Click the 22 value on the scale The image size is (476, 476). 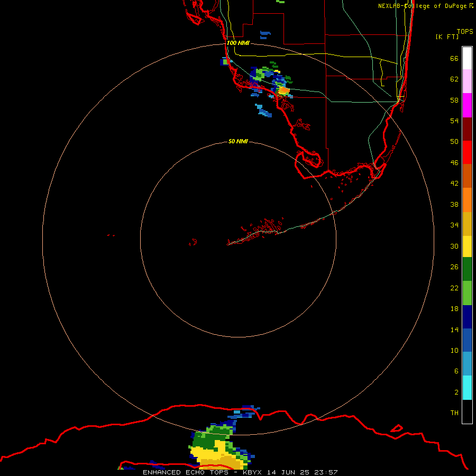[x=454, y=288]
